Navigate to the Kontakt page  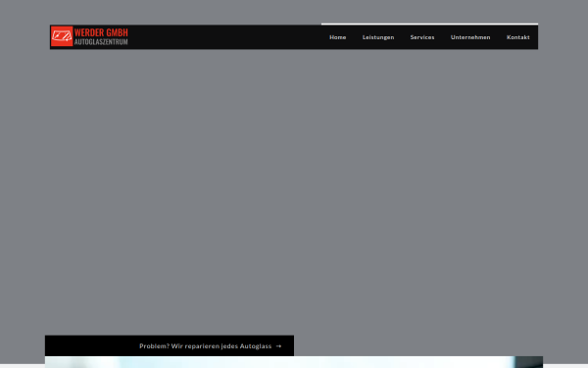517,37
